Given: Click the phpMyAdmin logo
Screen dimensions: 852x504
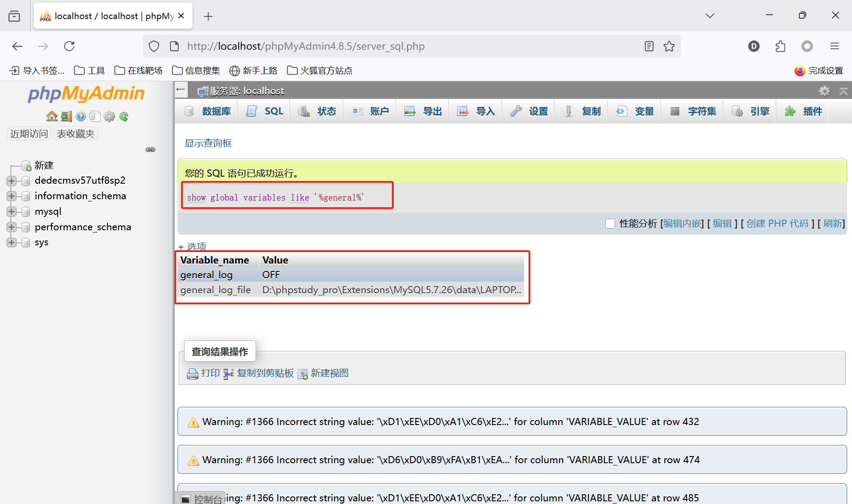Looking at the screenshot, I should pyautogui.click(x=87, y=94).
